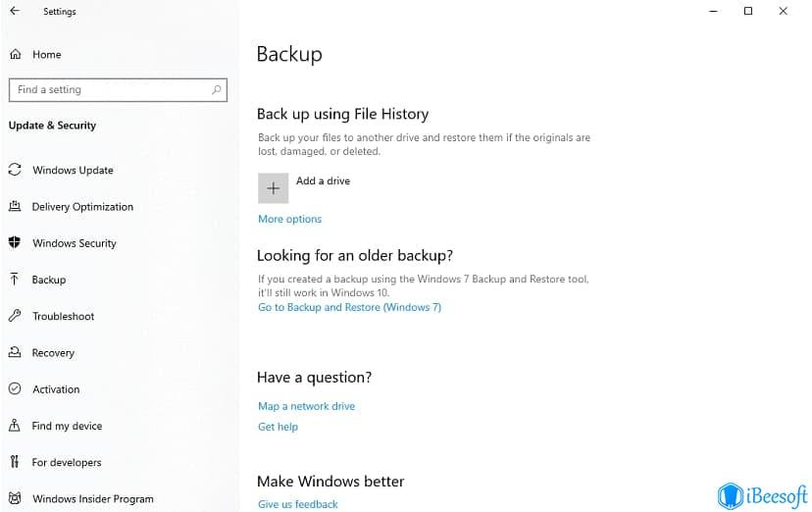Click the Get help link
812x512 pixels.
279,427
